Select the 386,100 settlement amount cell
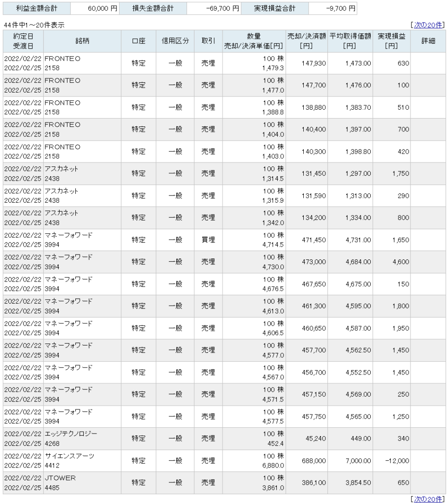Screen dimensions: 447x504 tap(307, 483)
